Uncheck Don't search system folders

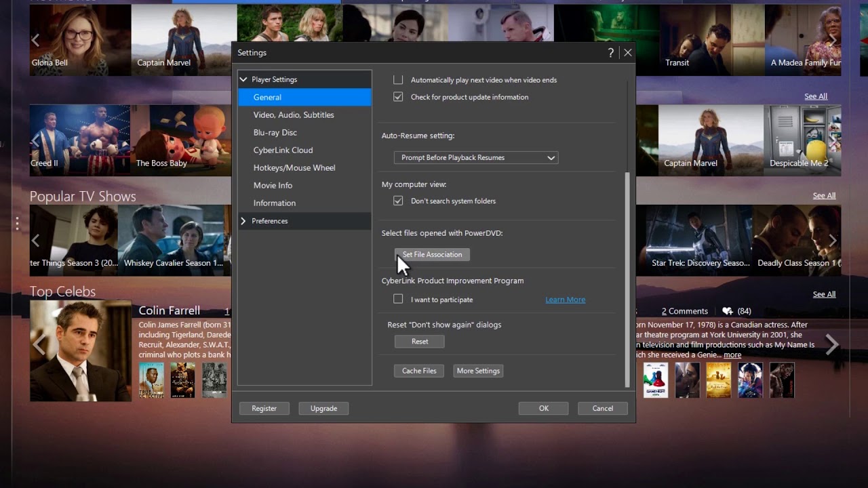[x=398, y=201]
